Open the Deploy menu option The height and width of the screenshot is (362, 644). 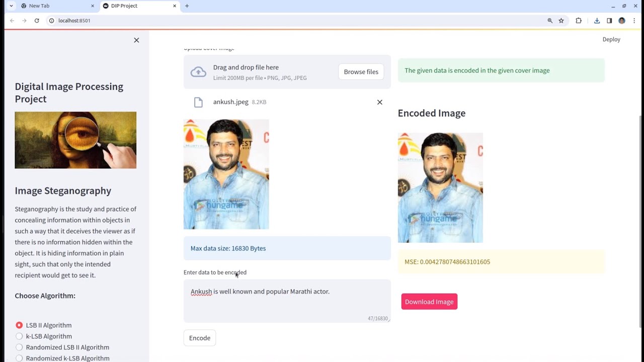[611, 39]
